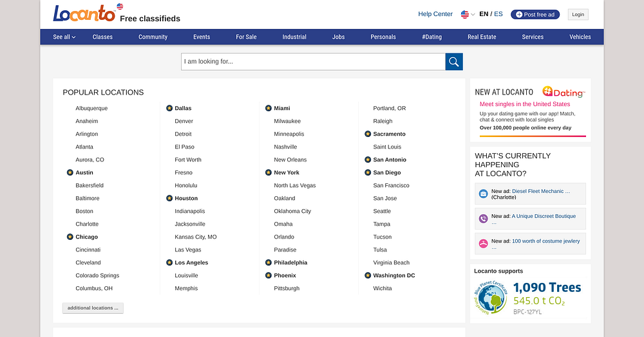Image resolution: width=644 pixels, height=337 pixels.
Task: Switch language to ES
Action: [498, 14]
